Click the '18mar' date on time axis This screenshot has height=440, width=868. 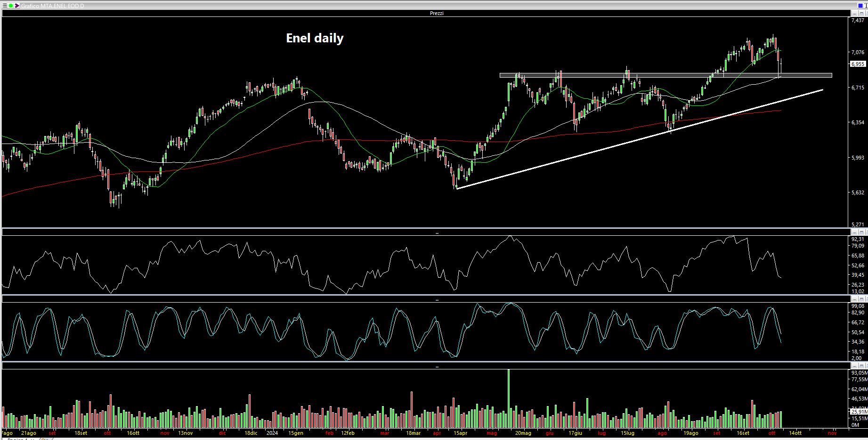413,433
